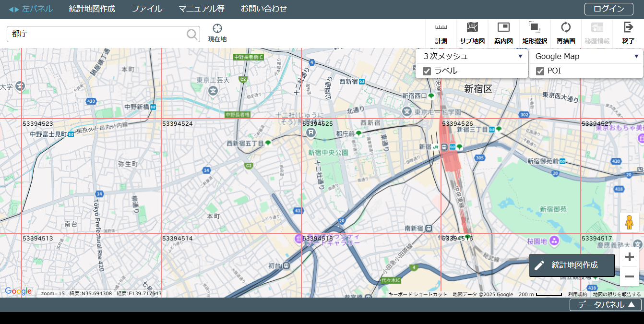644x324 pixels.
Task: Toggle the POI checkbox
Action: coord(540,71)
